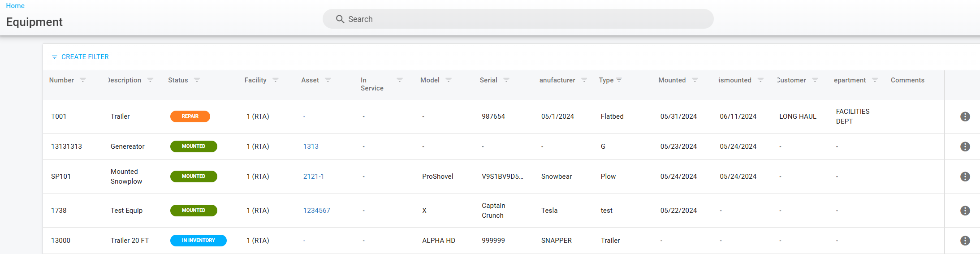Image resolution: width=980 pixels, height=254 pixels.
Task: Open filter icon beside Facility header
Action: click(276, 80)
